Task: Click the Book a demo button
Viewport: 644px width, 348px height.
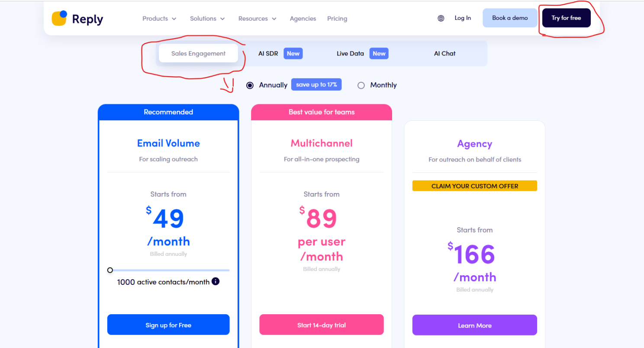Action: coord(510,18)
